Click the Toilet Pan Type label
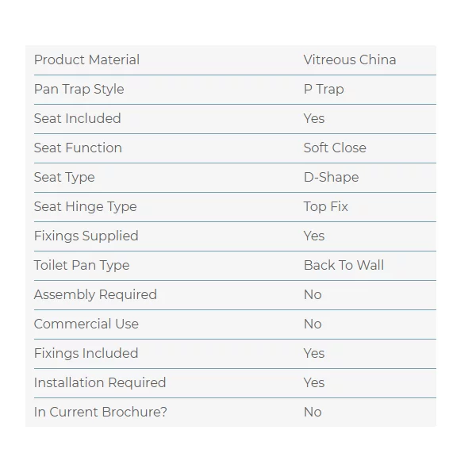476x476 pixels. click(81, 266)
